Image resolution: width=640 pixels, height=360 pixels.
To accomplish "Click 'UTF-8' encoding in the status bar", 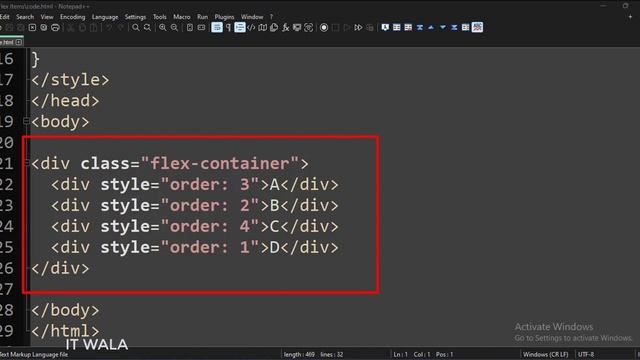I will point(586,354).
